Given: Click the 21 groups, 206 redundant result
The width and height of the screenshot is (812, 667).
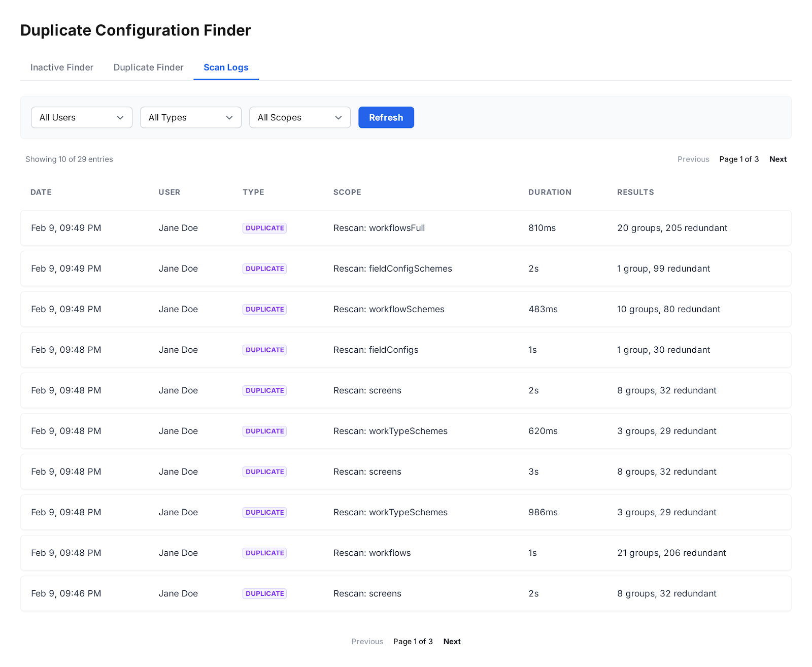Looking at the screenshot, I should click(671, 553).
